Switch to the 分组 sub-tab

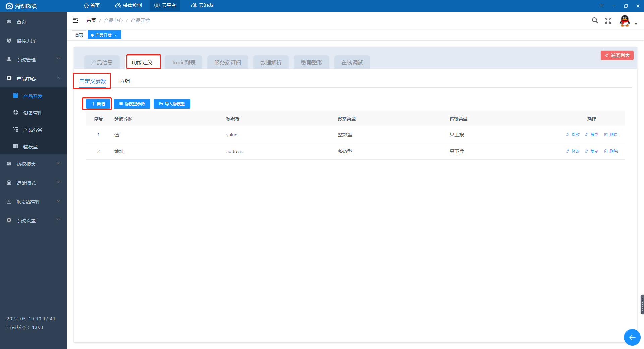(x=125, y=81)
